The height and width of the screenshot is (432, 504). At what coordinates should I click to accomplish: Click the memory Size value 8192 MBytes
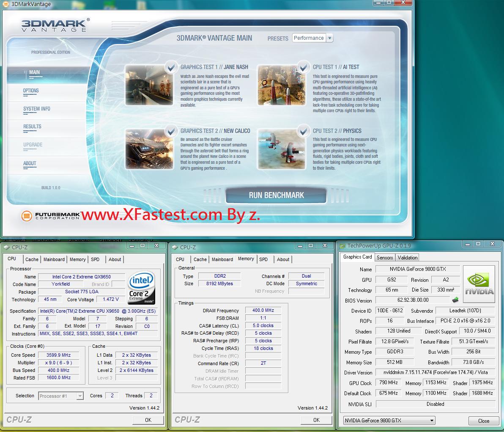(219, 284)
